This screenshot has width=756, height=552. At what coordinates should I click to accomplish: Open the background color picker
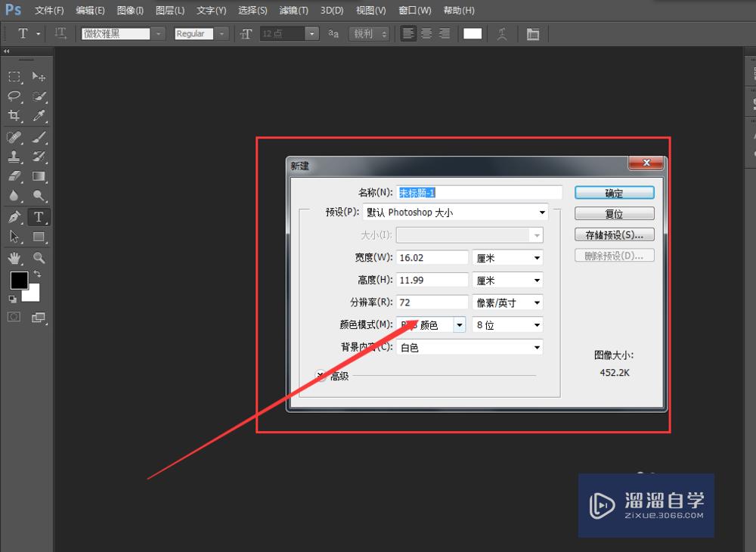[33, 294]
